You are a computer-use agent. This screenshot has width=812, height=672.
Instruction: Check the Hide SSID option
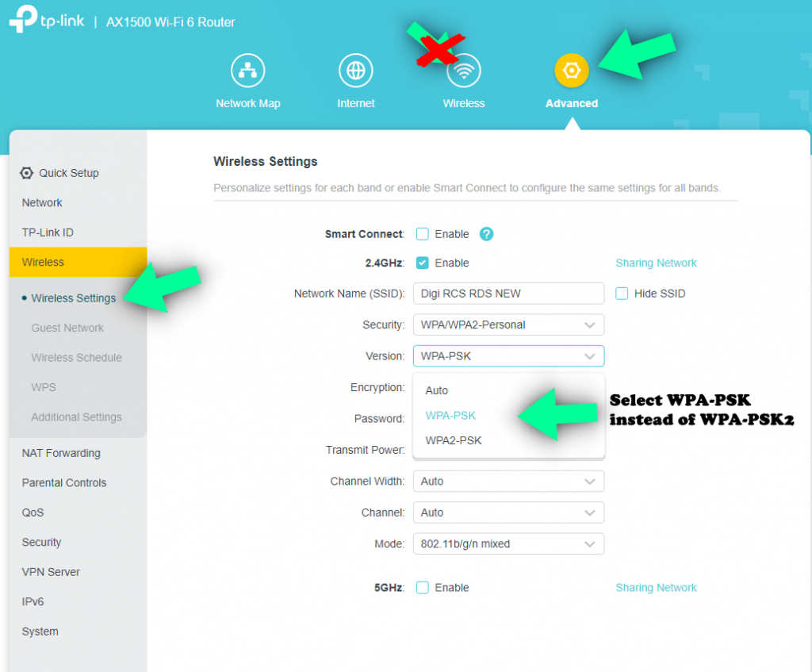coord(622,294)
